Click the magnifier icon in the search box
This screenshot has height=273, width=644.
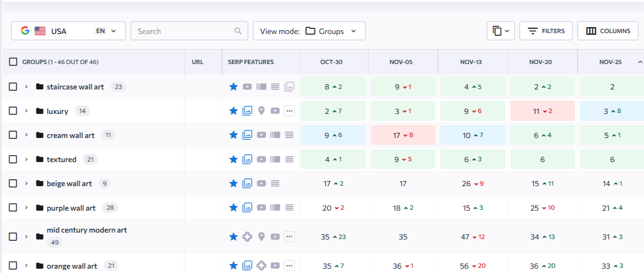(238, 31)
